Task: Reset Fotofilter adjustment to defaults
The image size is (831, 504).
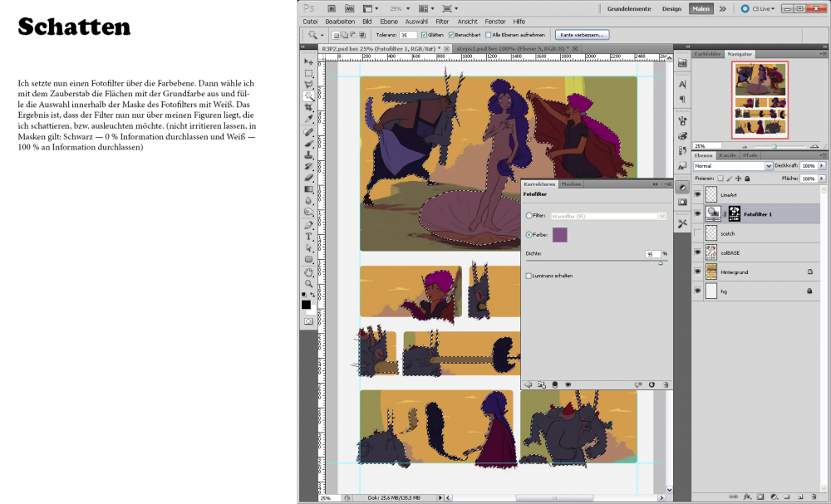Action: click(x=652, y=384)
